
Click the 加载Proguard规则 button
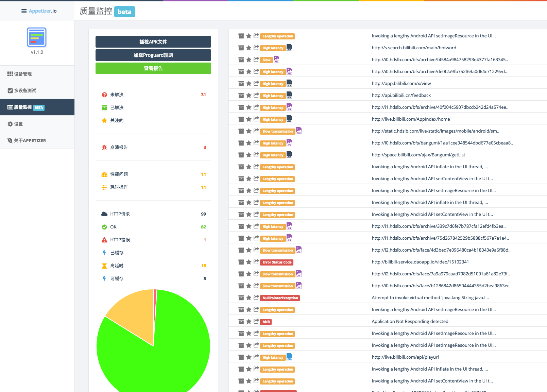[x=153, y=55]
